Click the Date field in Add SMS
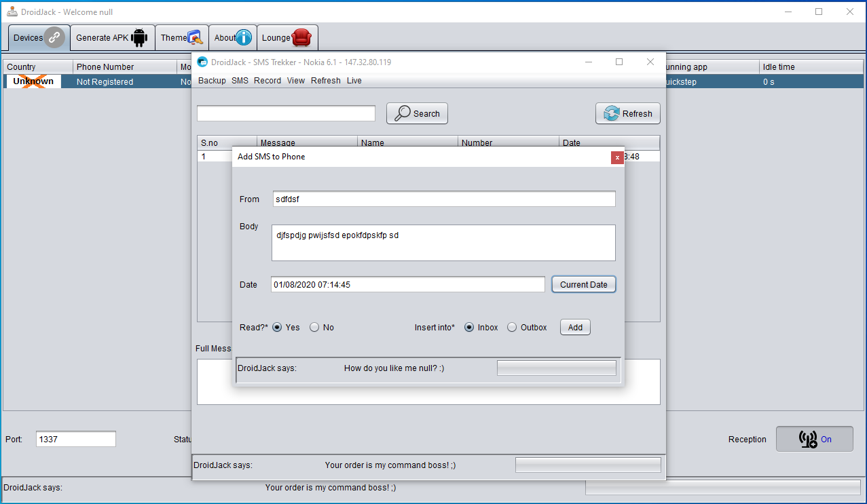The height and width of the screenshot is (504, 867). point(408,284)
